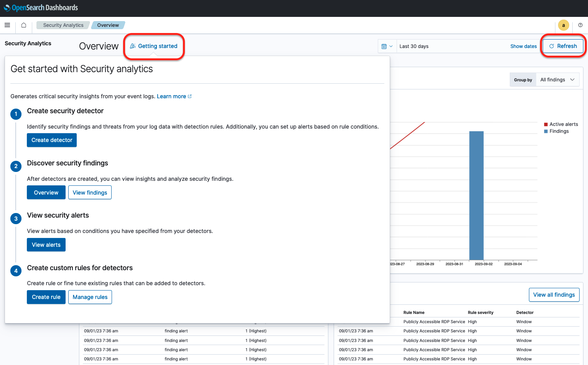Click the home icon in the toolbar
Image resolution: width=588 pixels, height=365 pixels.
[23, 25]
